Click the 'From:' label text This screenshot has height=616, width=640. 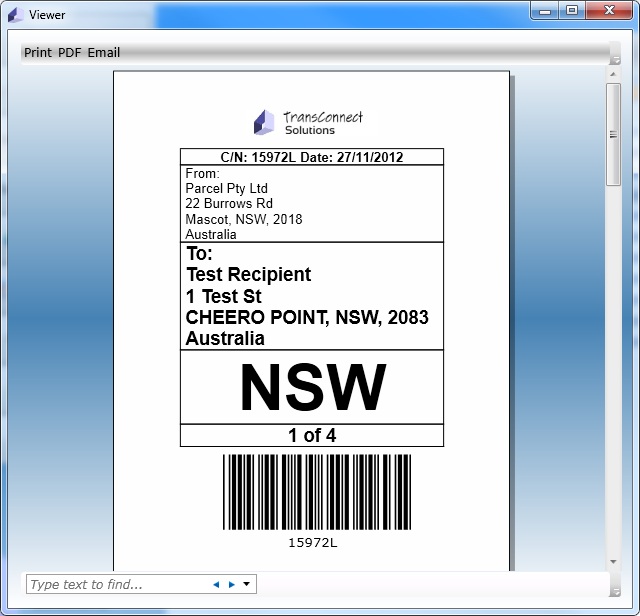202,173
